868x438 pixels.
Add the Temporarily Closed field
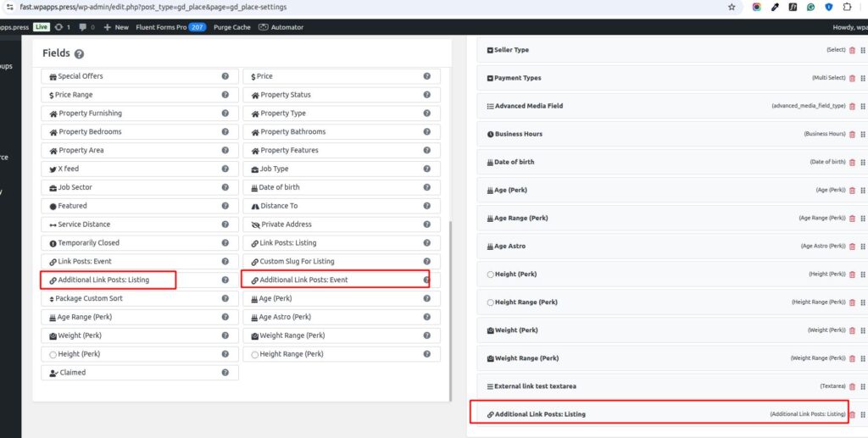click(x=89, y=243)
